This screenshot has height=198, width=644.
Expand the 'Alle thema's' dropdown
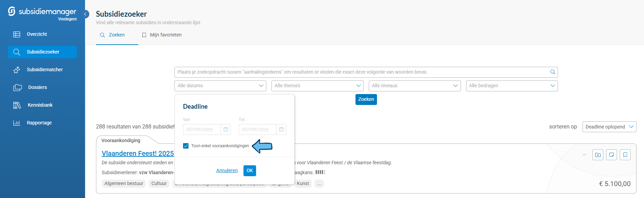click(x=317, y=86)
